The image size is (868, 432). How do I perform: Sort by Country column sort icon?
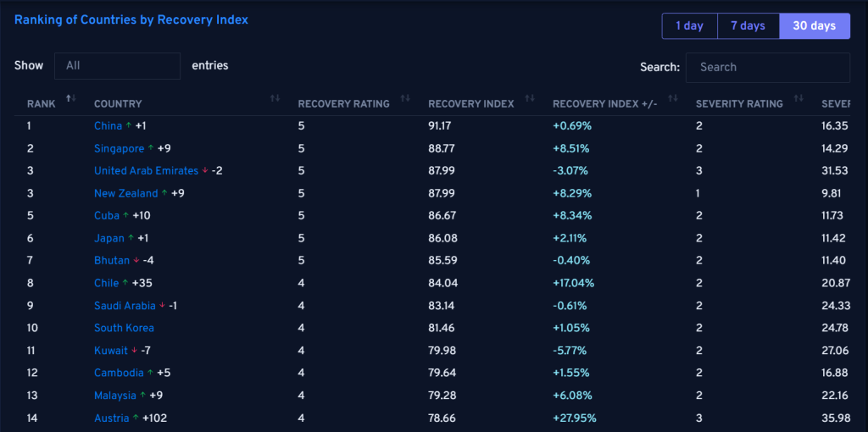click(275, 98)
